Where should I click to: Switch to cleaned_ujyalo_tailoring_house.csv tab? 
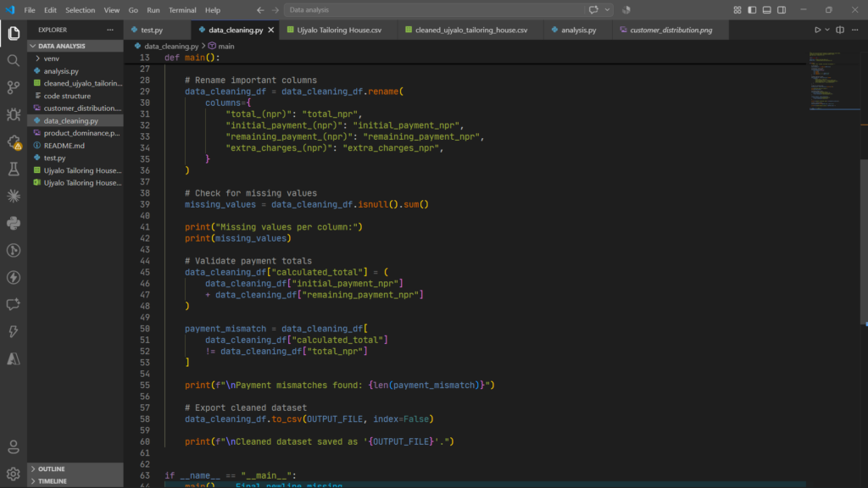point(471,30)
